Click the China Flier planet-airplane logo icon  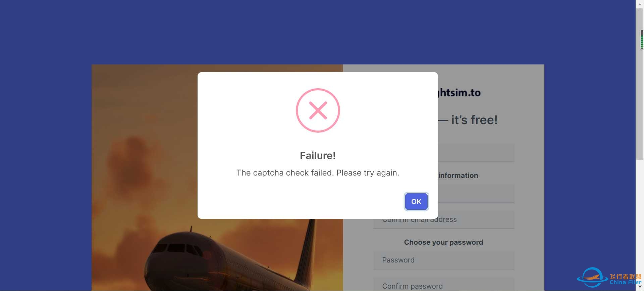pyautogui.click(x=592, y=277)
